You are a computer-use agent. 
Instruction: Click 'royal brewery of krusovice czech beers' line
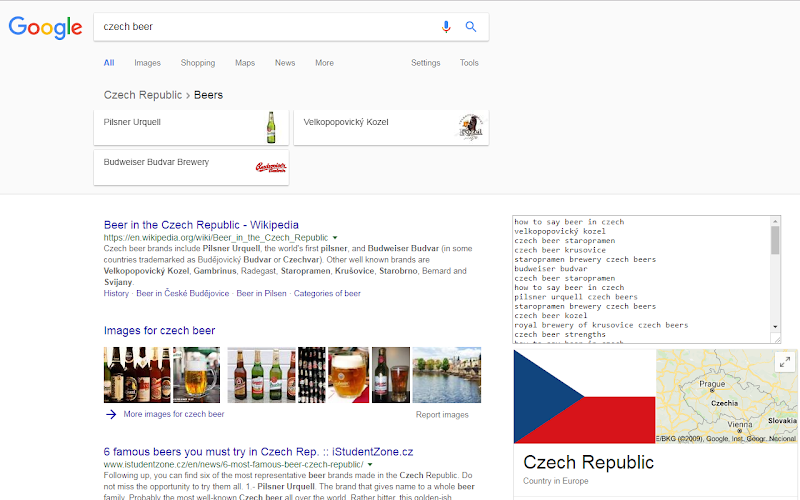(601, 325)
